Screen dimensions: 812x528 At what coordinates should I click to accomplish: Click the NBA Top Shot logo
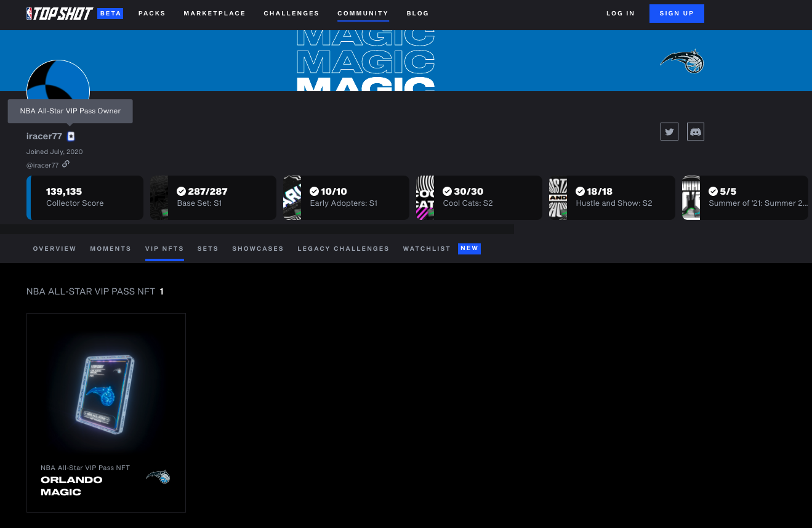(60, 14)
